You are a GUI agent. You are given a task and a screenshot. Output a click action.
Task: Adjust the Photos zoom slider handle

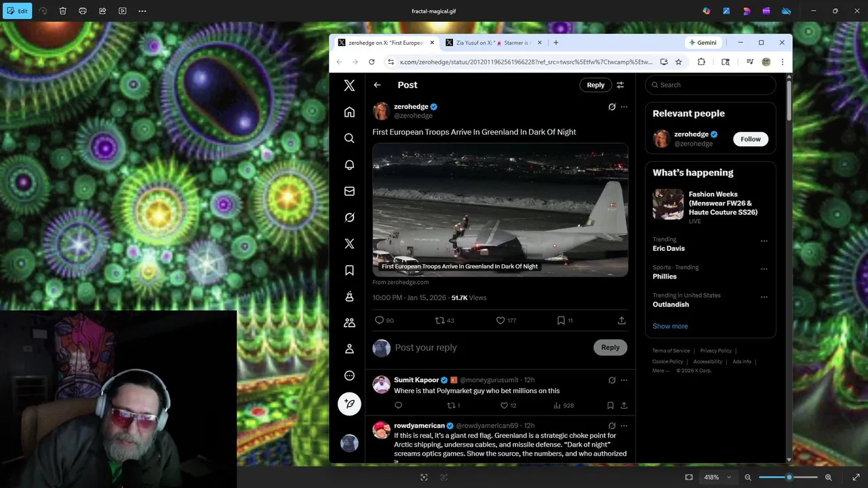[x=789, y=477]
